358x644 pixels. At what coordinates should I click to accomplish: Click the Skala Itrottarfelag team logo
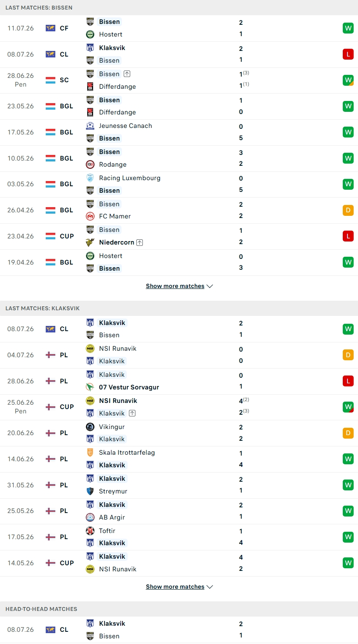pyautogui.click(x=90, y=453)
